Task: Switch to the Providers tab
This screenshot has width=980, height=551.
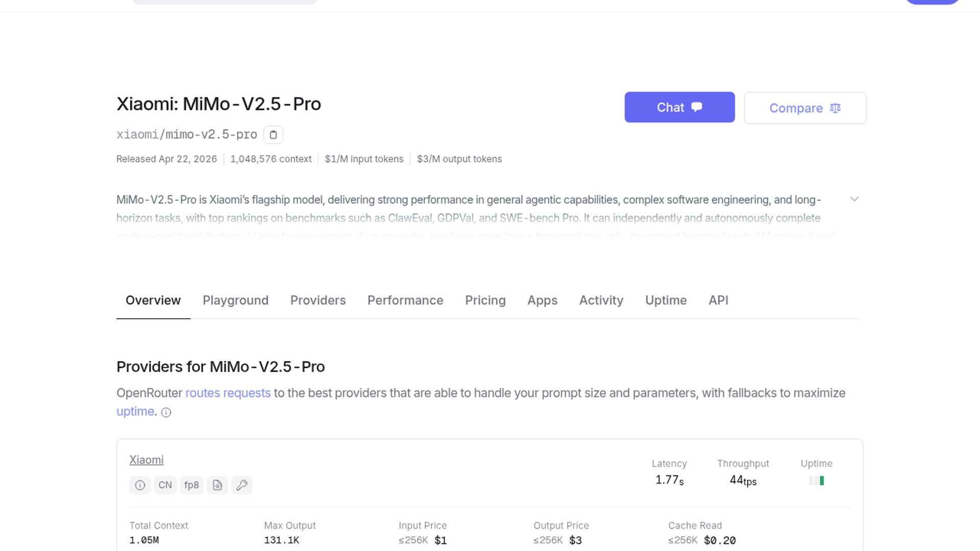Action: [x=318, y=300]
